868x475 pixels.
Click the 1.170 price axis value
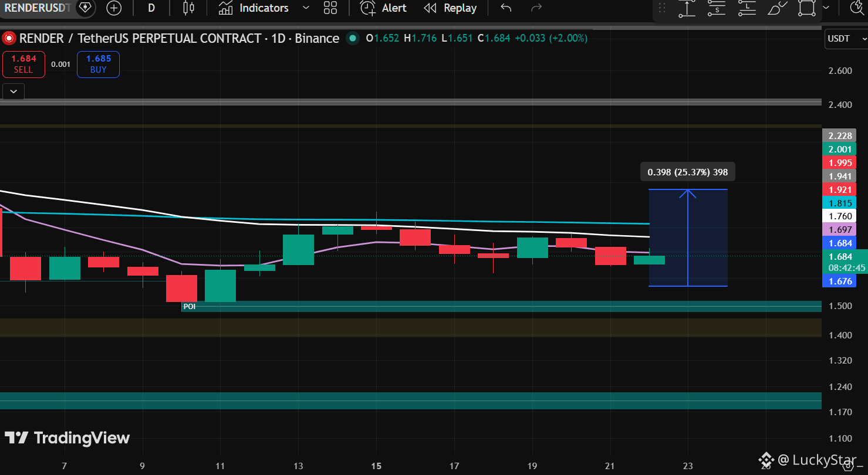point(840,412)
